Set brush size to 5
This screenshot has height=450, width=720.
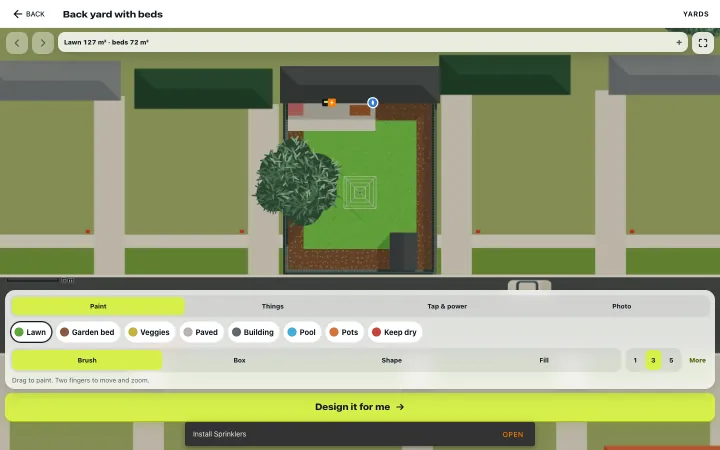(x=671, y=360)
